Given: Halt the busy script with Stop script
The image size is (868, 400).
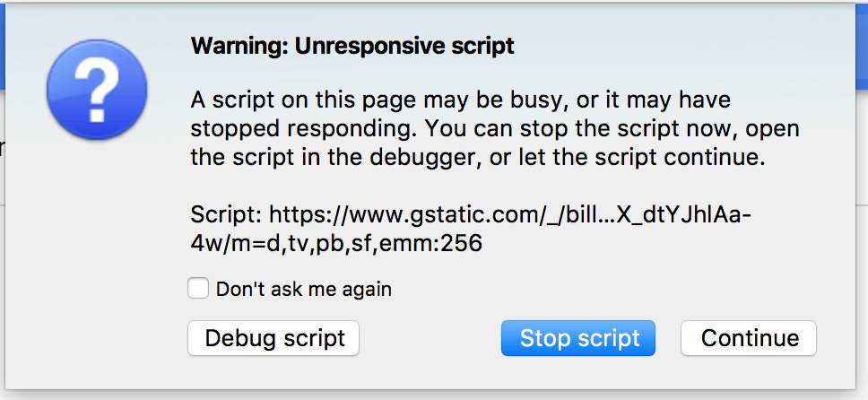Looking at the screenshot, I should pos(578,338).
